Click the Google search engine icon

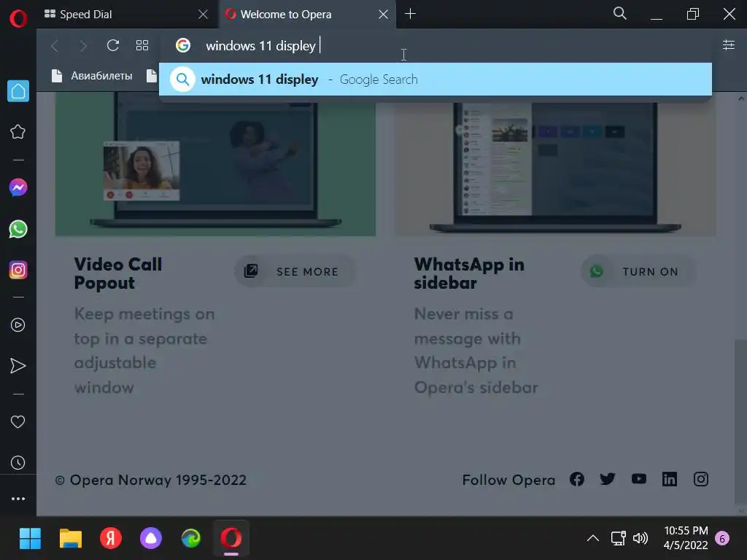pyautogui.click(x=183, y=45)
